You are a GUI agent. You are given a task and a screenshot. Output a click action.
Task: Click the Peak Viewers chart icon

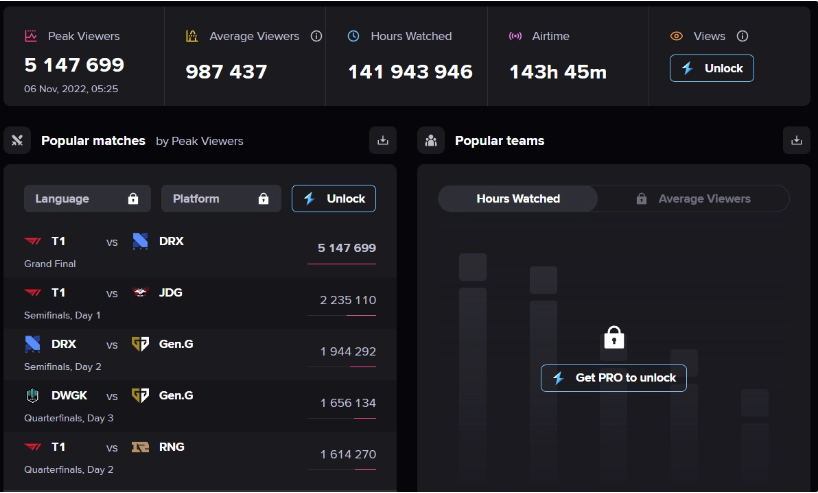(x=31, y=36)
